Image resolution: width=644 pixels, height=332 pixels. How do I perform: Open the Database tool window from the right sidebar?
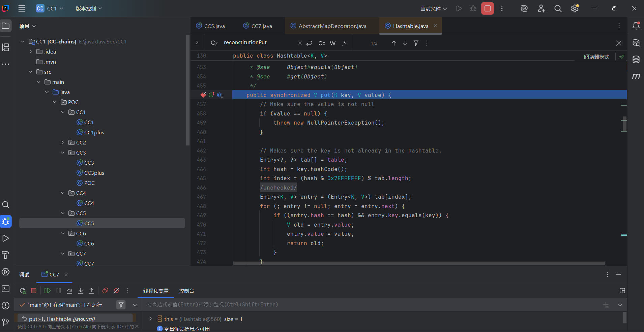coord(636,60)
